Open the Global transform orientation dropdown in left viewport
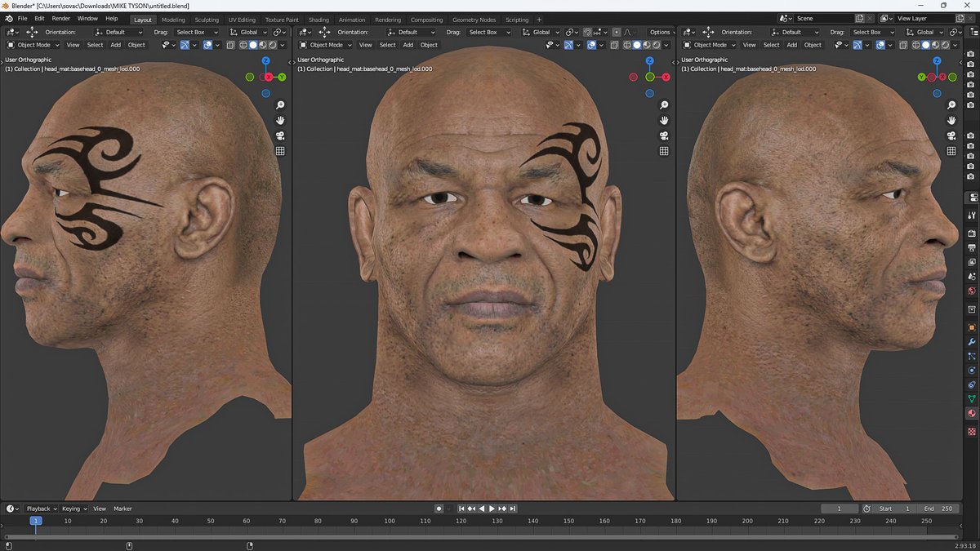This screenshot has width=980, height=551. [248, 32]
